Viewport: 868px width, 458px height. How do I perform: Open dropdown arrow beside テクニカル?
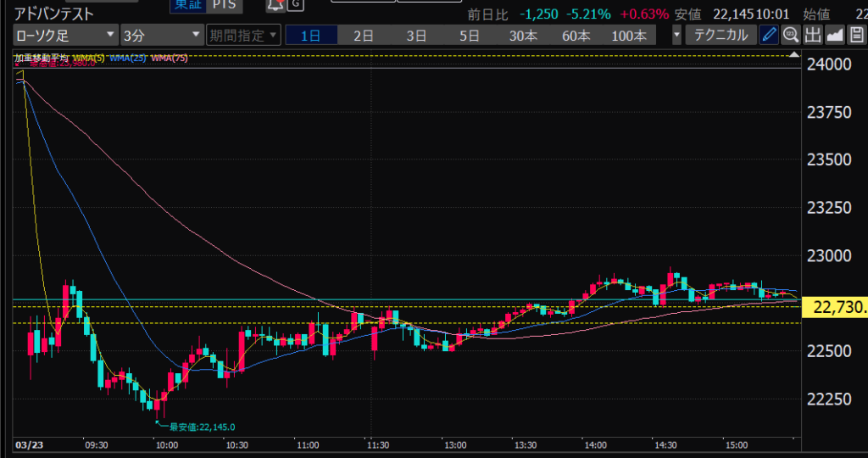pyautogui.click(x=676, y=35)
